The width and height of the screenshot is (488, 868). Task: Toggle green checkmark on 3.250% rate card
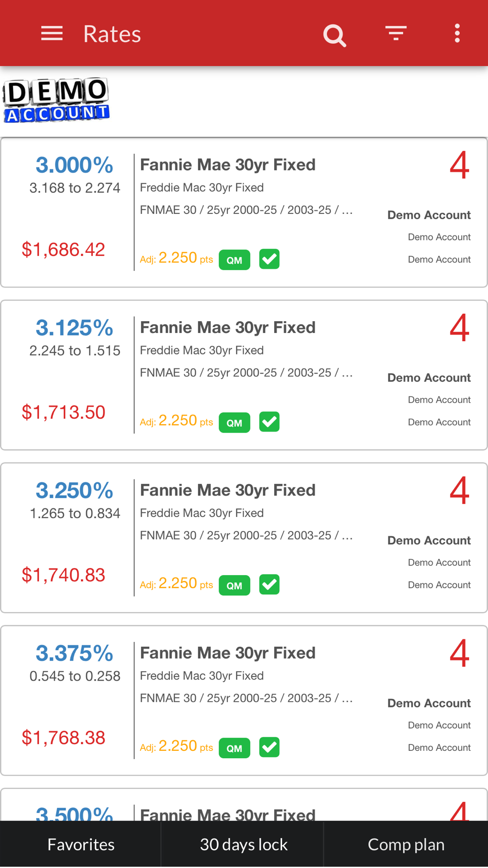tap(269, 584)
